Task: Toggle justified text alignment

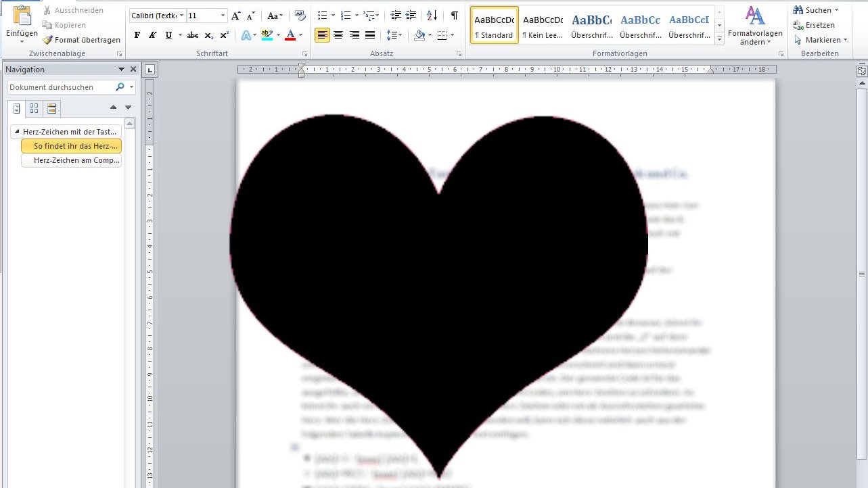Action: [370, 35]
